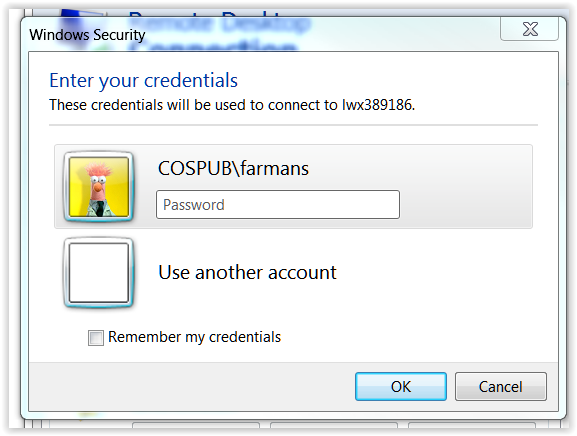The width and height of the screenshot is (577, 436).
Task: Tick the Remember my credentials checkbox
Action: (96, 338)
